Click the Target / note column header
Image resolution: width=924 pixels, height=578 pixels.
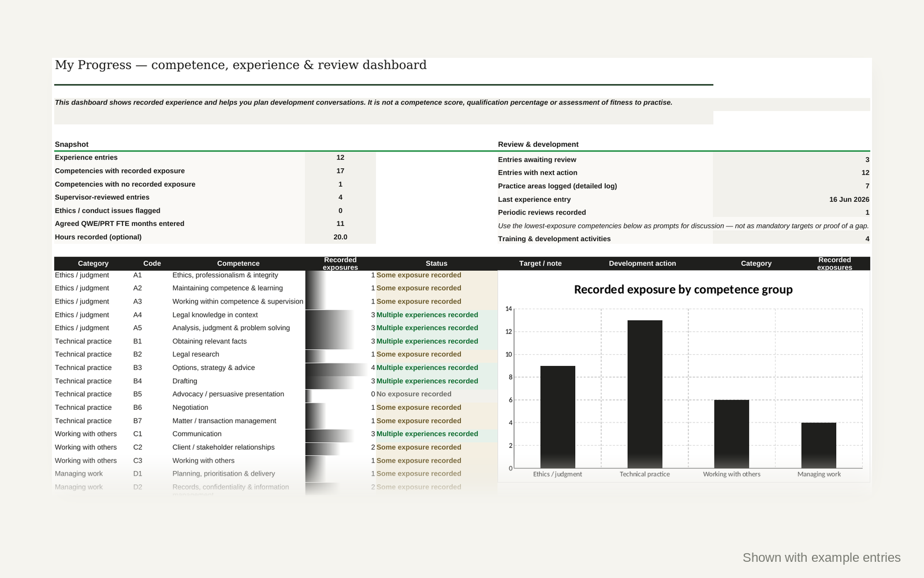(x=540, y=264)
